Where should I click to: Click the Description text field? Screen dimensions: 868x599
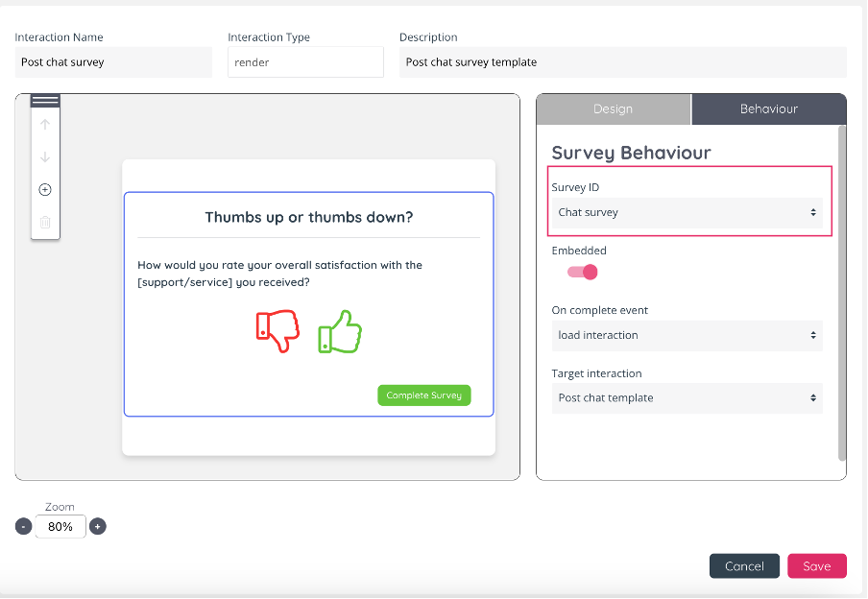click(x=622, y=62)
